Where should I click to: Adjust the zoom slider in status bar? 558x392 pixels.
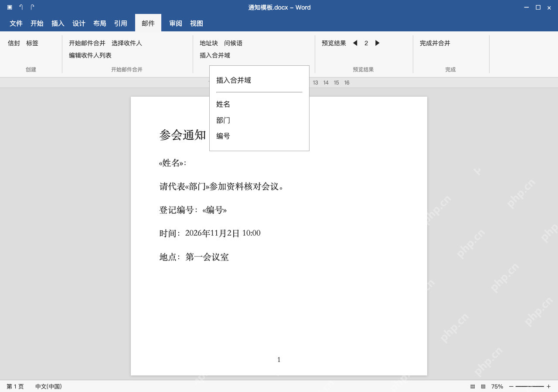[530, 386]
